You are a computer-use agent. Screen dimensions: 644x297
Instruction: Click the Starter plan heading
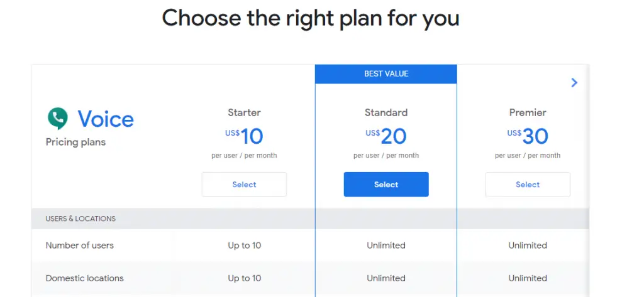pyautogui.click(x=245, y=112)
